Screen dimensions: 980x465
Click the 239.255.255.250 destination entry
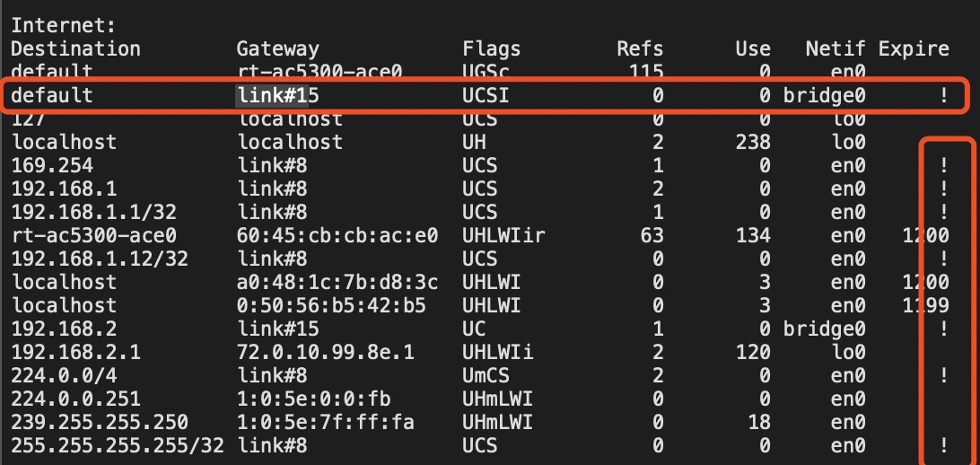99,422
